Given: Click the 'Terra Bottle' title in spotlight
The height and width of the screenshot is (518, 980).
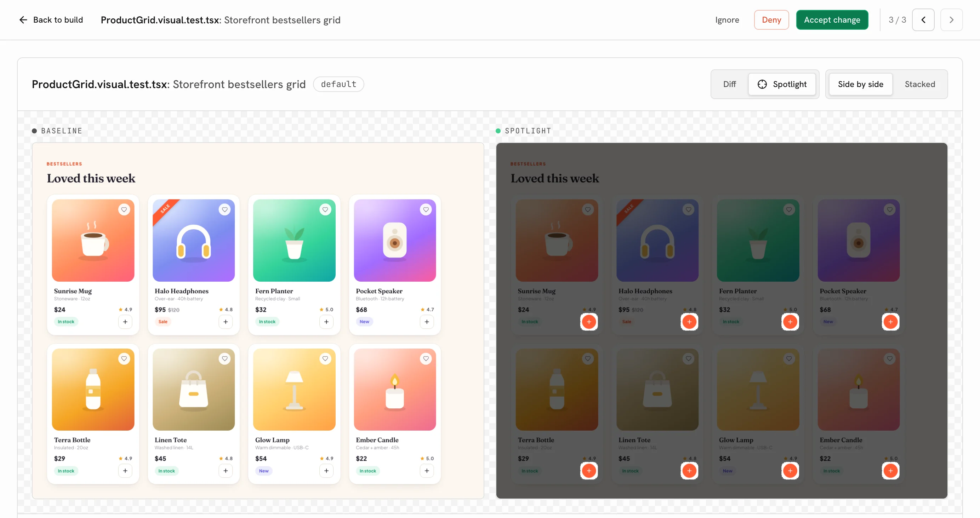Looking at the screenshot, I should 536,440.
